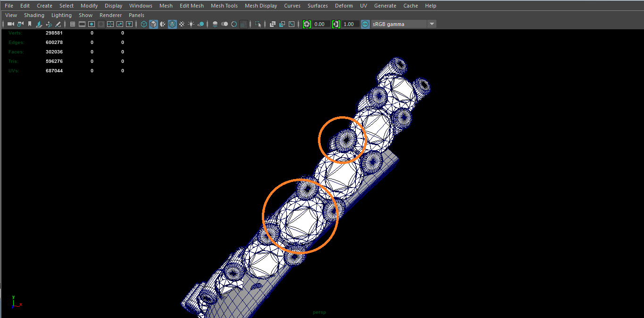Click the 2D Pan/Zoom icon
644x318 pixels.
(49, 24)
